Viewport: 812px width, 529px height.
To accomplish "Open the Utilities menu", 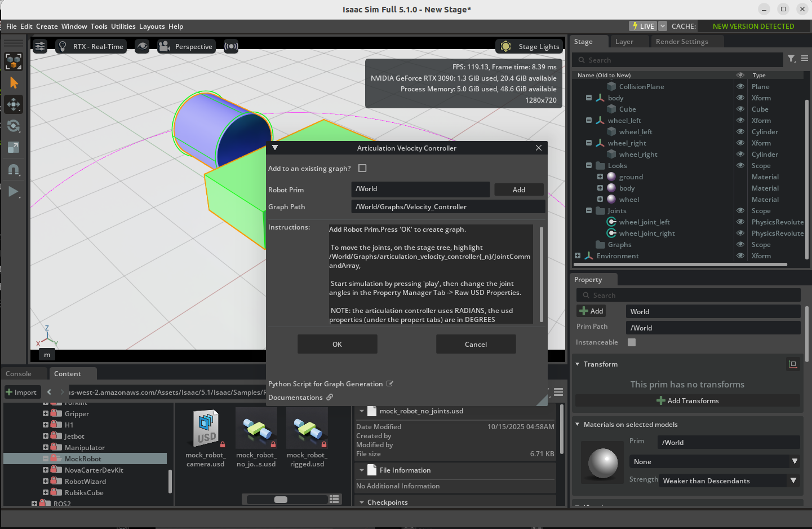I will click(x=123, y=27).
